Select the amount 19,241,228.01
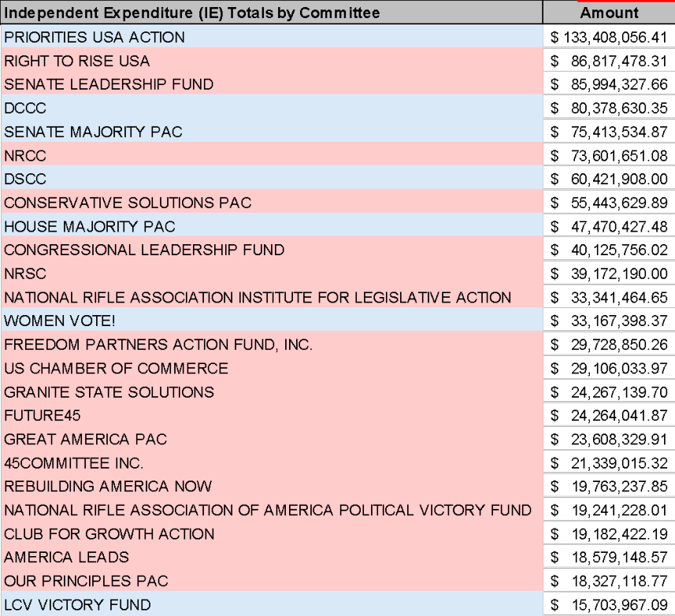Image resolution: width=675 pixels, height=616 pixels. pos(609,510)
